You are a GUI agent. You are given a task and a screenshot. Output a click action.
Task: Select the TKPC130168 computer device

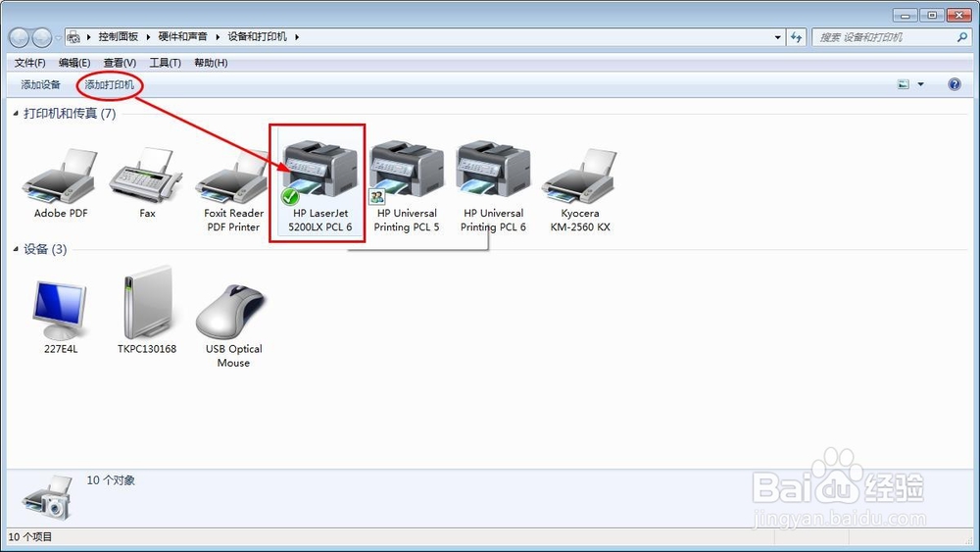click(x=147, y=303)
